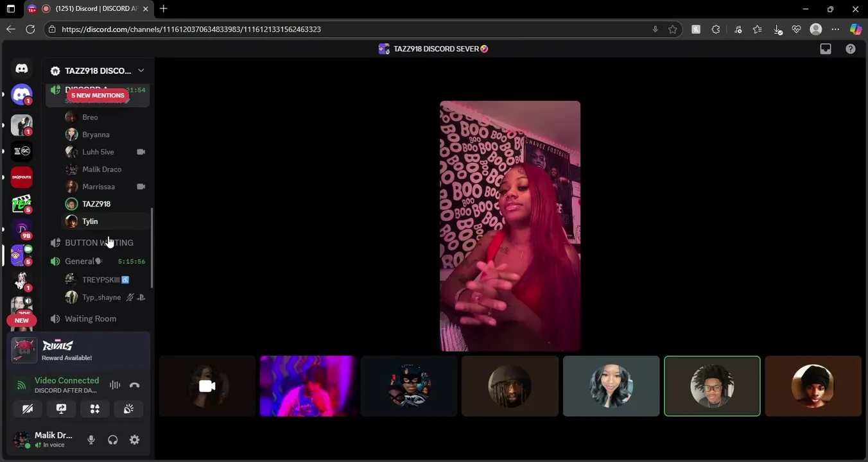Open active monkey-icon server in sidebar
Screen dimensions: 868x462
point(22,255)
